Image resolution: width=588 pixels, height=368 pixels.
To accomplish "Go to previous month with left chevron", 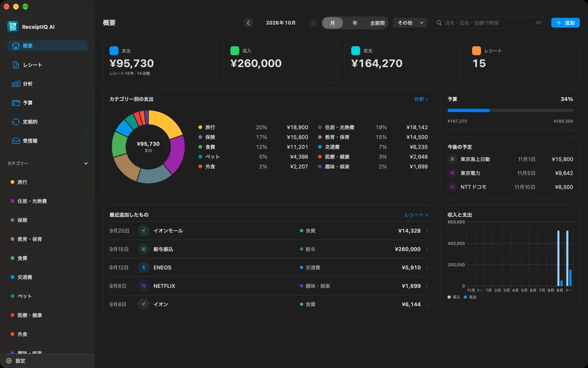I will (248, 23).
